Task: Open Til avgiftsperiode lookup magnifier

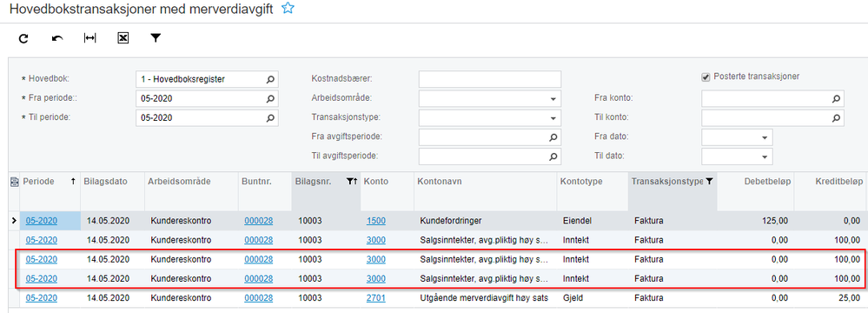Action: point(553,156)
